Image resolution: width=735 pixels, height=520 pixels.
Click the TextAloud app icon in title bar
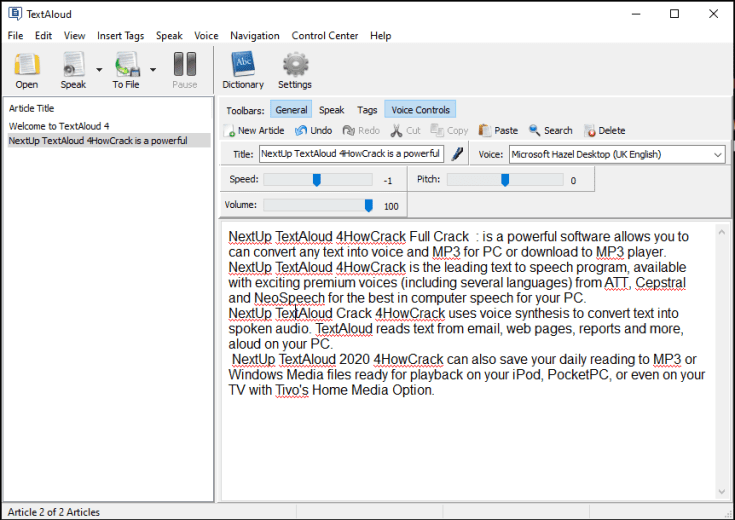[15, 14]
